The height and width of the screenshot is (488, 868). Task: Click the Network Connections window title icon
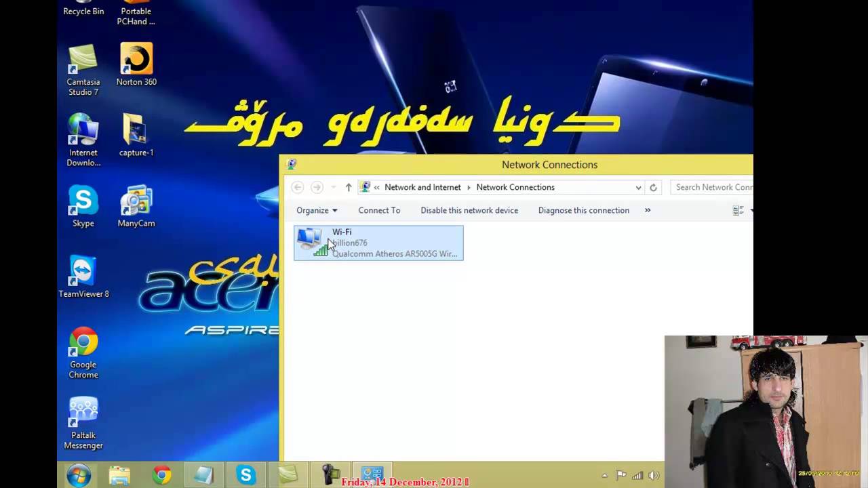click(292, 164)
